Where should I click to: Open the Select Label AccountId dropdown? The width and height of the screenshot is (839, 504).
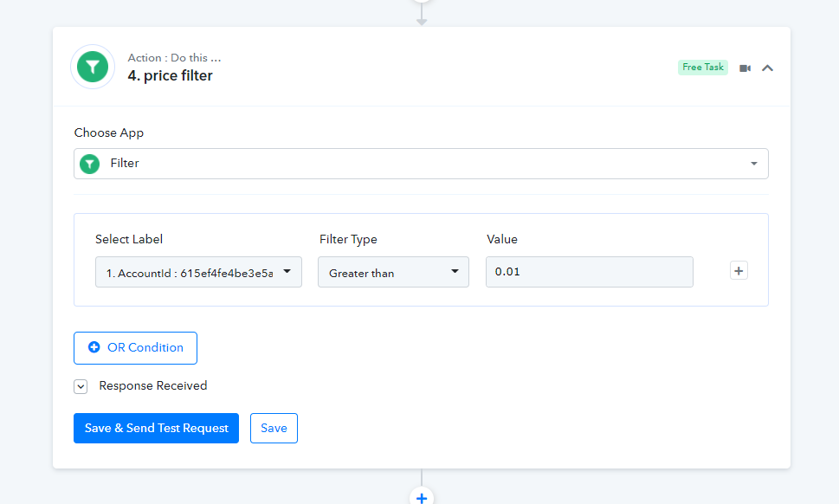coord(198,272)
